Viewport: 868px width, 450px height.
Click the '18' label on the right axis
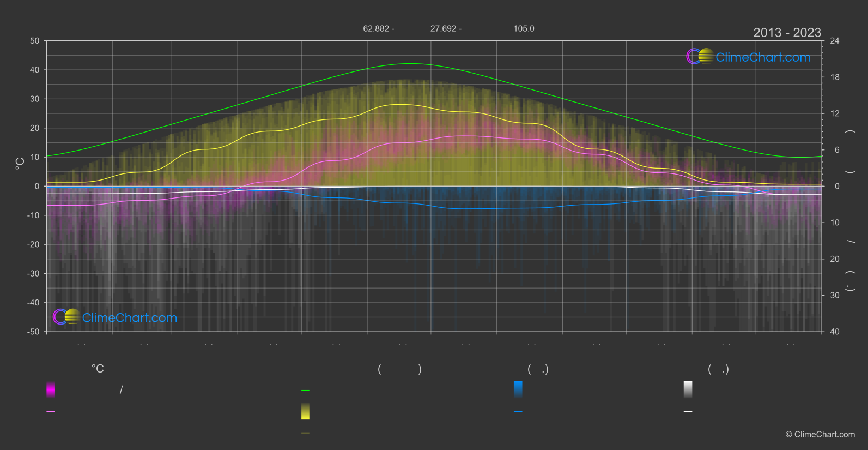pos(835,77)
